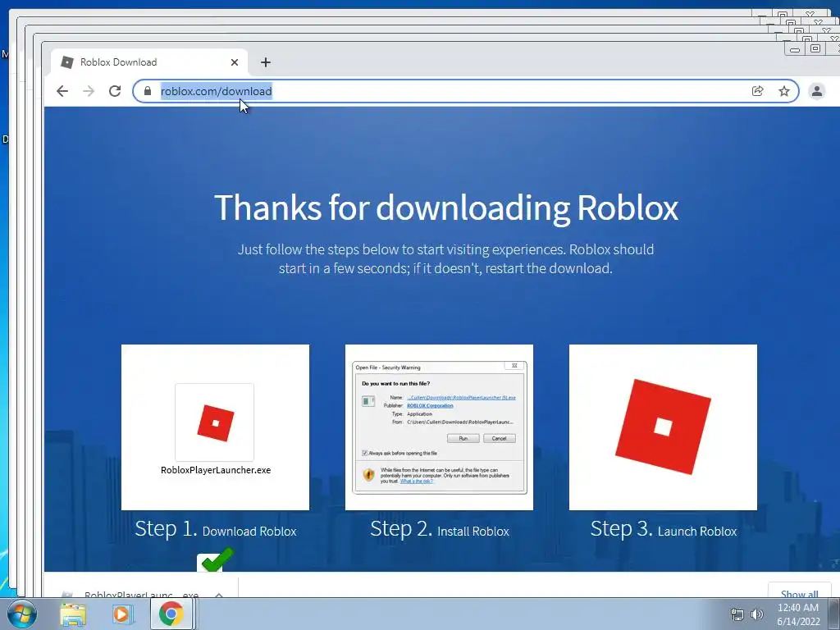Maximize the front Chrome window
Screen dimensions: 840x630
815,48
